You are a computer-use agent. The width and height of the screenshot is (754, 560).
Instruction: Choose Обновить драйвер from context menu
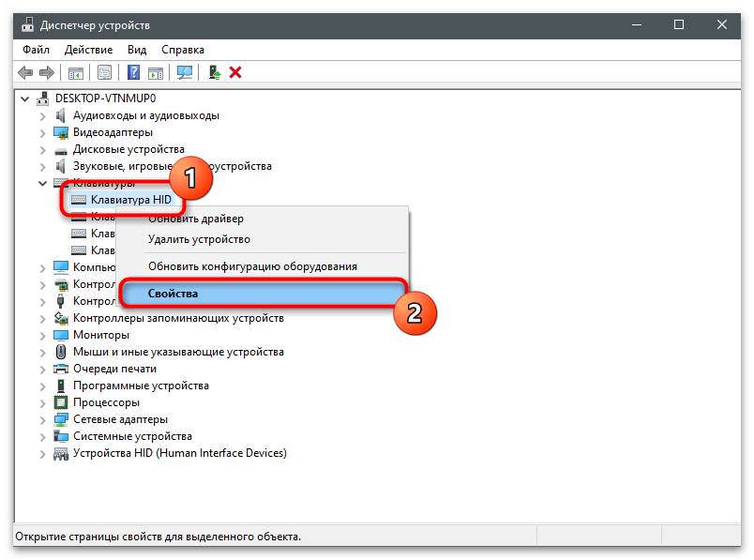[262, 219]
